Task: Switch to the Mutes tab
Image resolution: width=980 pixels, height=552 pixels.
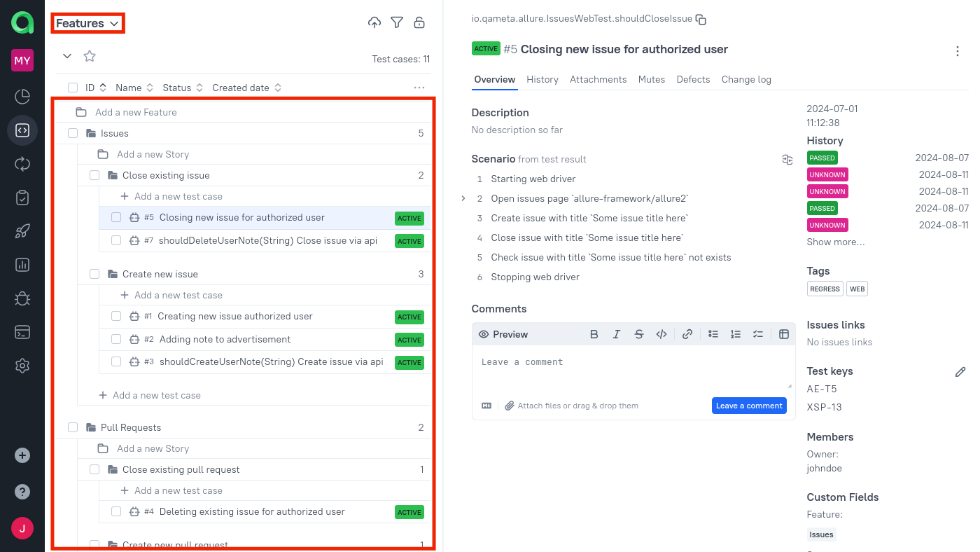Action: (652, 79)
